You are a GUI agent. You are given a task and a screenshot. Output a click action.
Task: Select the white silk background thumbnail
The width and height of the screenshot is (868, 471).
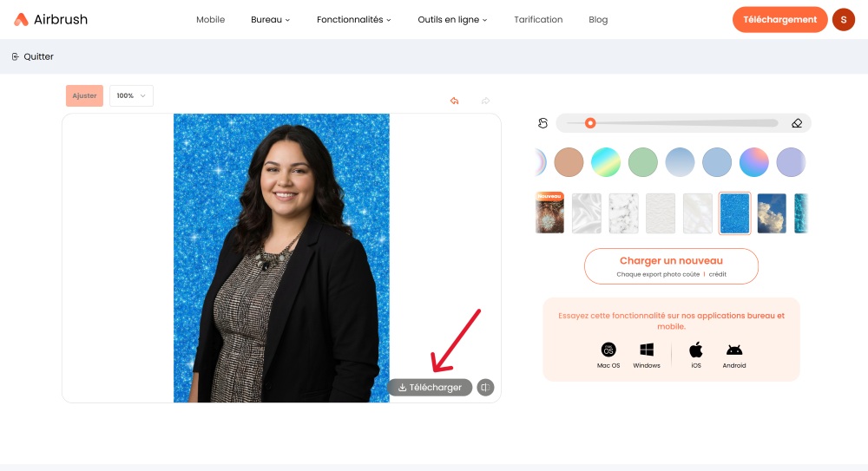click(x=586, y=213)
